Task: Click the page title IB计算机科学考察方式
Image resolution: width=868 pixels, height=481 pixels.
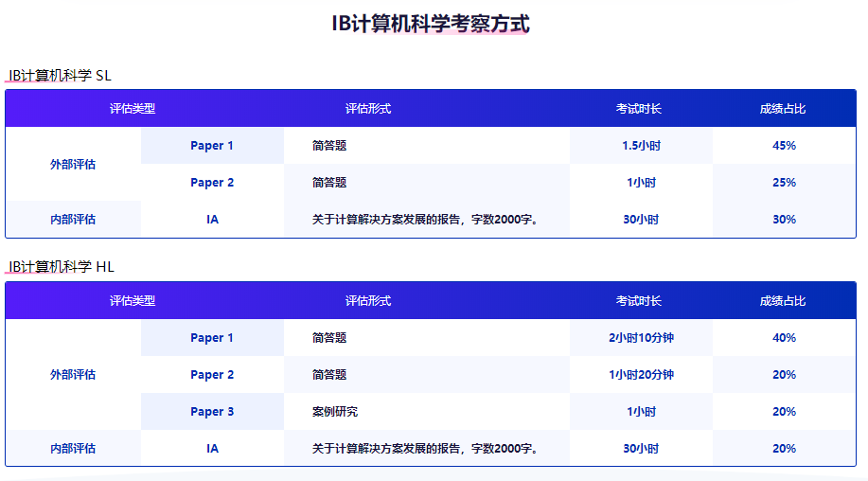Action: 431,24
